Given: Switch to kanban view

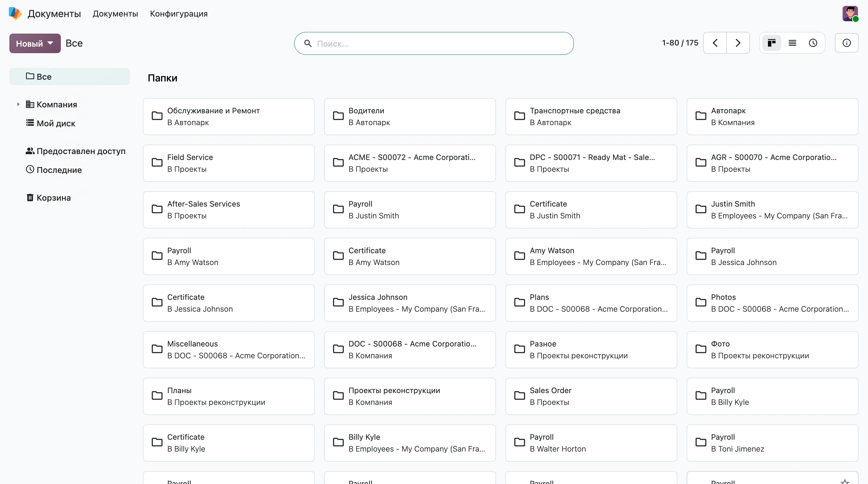Looking at the screenshot, I should pos(772,43).
